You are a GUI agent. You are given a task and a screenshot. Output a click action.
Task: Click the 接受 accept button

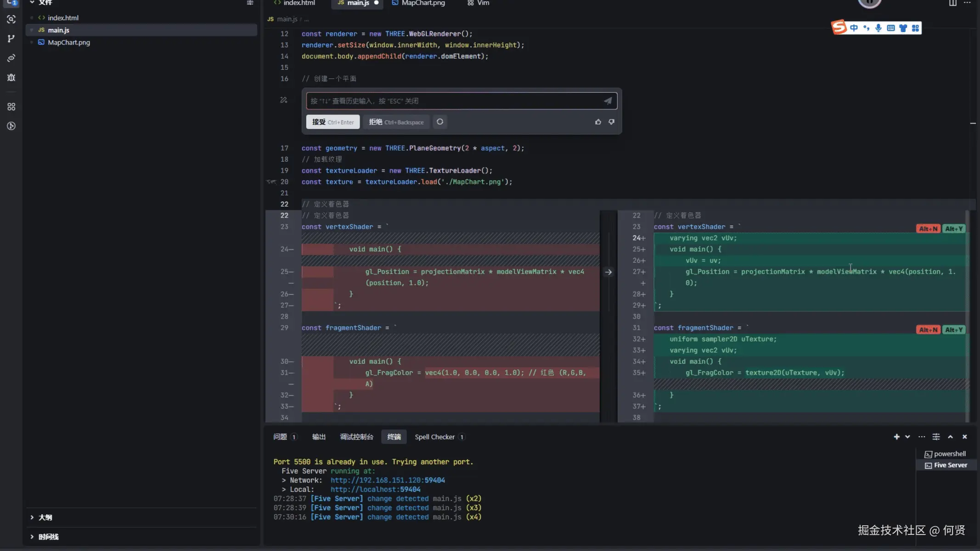tap(332, 122)
